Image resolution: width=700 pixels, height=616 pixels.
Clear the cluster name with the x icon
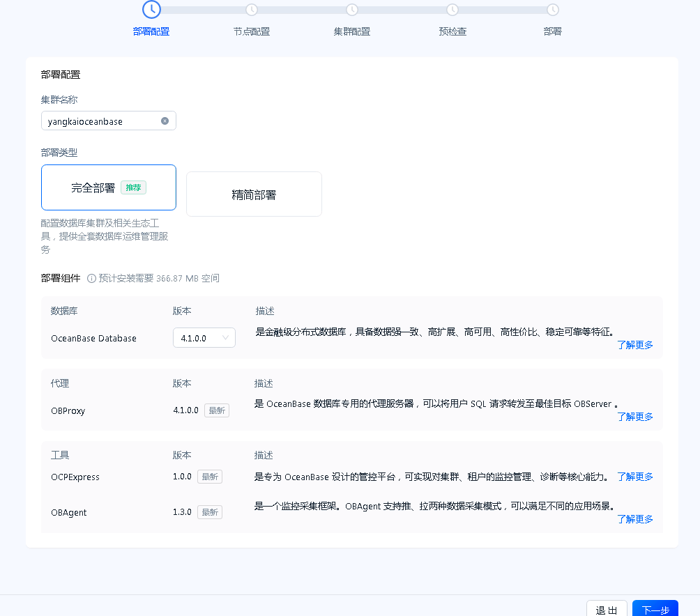165,121
